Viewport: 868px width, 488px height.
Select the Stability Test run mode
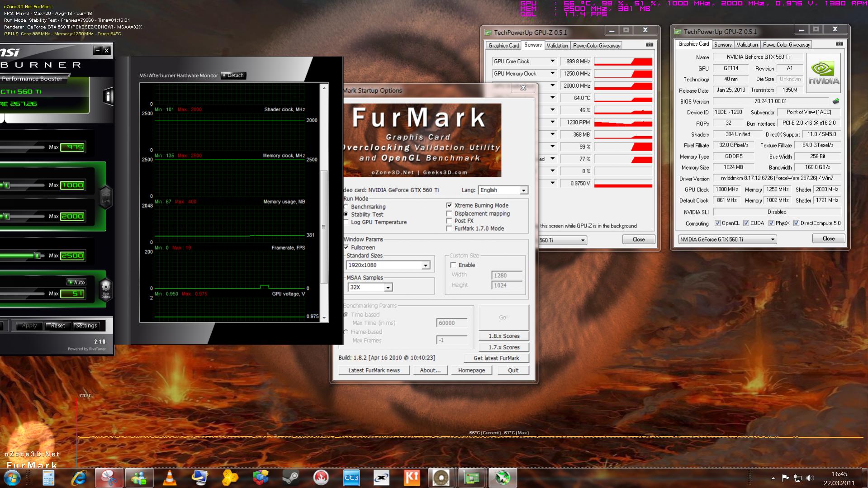click(x=346, y=214)
